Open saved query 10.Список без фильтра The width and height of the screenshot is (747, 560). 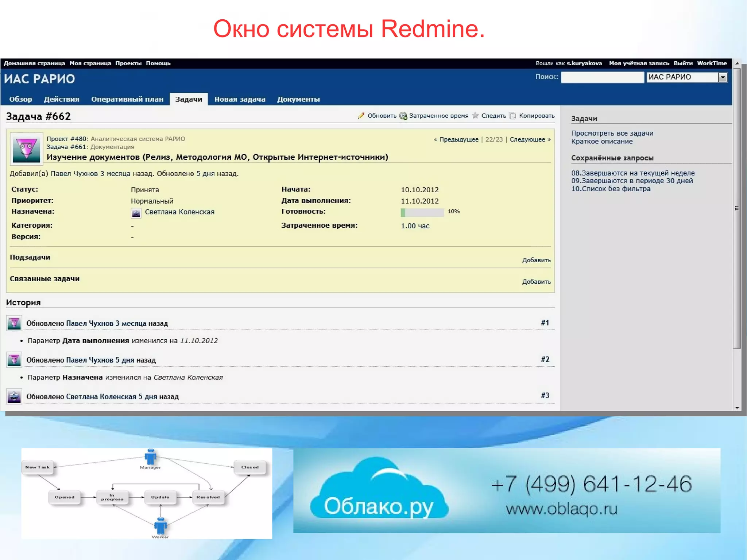click(x=611, y=189)
